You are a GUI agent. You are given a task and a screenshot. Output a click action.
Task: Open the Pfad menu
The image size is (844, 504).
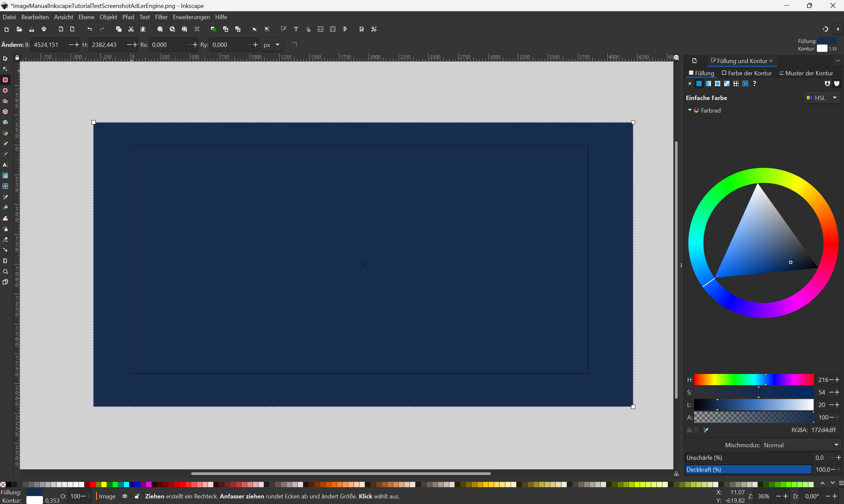coord(128,17)
